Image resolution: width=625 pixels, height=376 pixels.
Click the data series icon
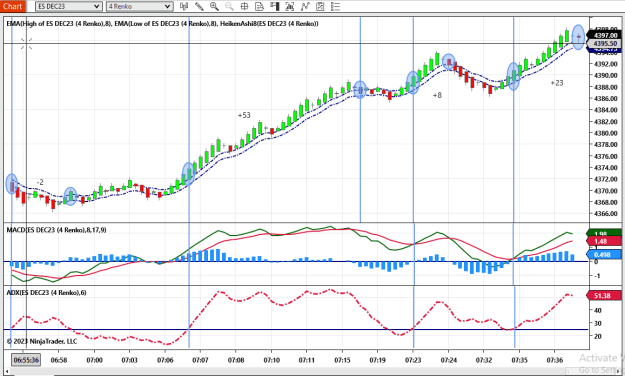pyautogui.click(x=290, y=6)
